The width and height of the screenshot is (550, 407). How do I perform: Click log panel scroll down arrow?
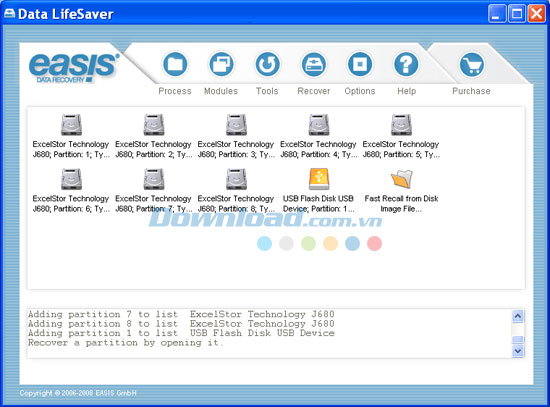click(518, 351)
